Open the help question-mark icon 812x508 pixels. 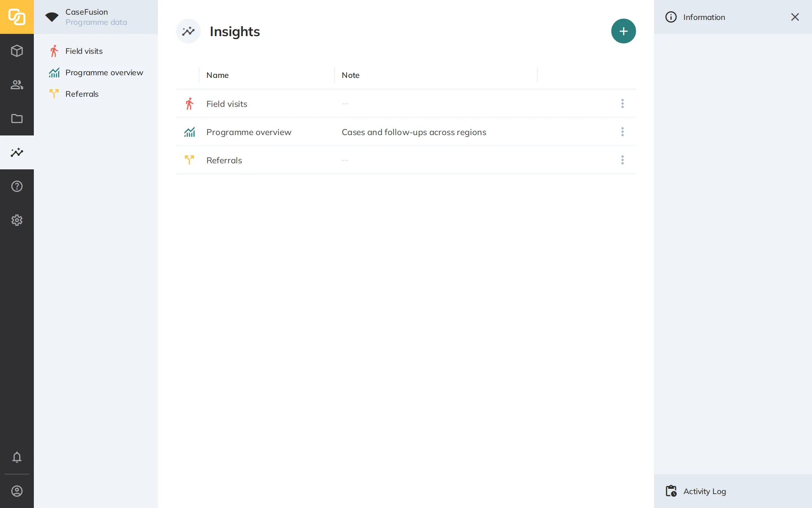(17, 186)
